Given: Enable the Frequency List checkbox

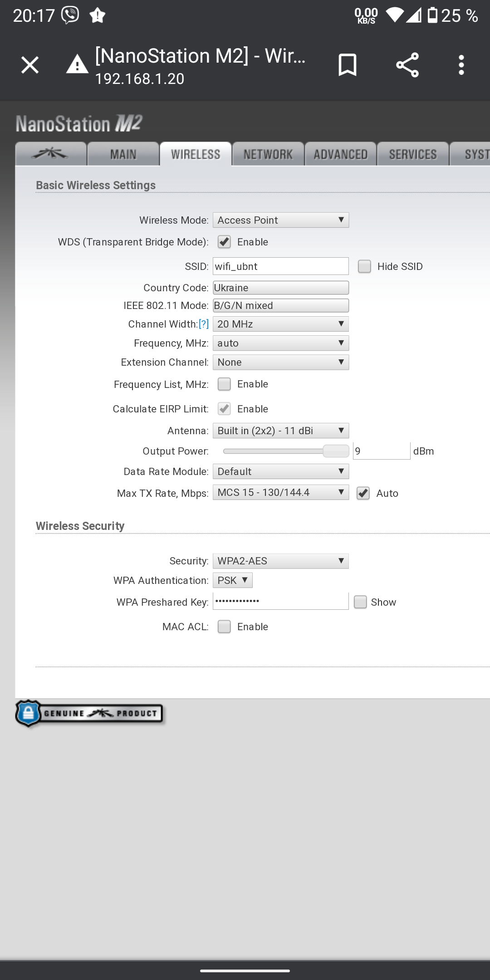Looking at the screenshot, I should point(224,384).
